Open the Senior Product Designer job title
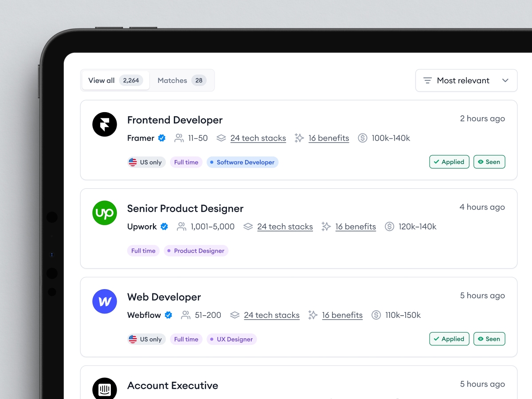Image resolution: width=532 pixels, height=399 pixels. tap(185, 208)
